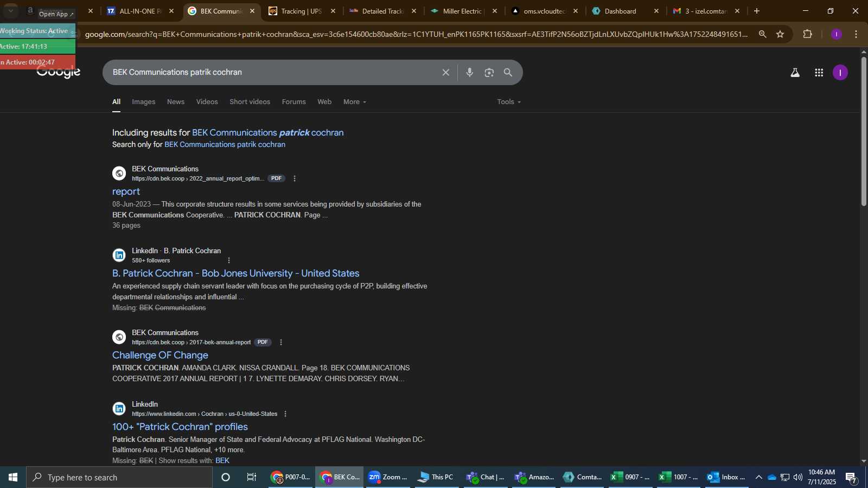Close the Miller Electric tab
This screenshot has height=488, width=868.
(495, 11)
